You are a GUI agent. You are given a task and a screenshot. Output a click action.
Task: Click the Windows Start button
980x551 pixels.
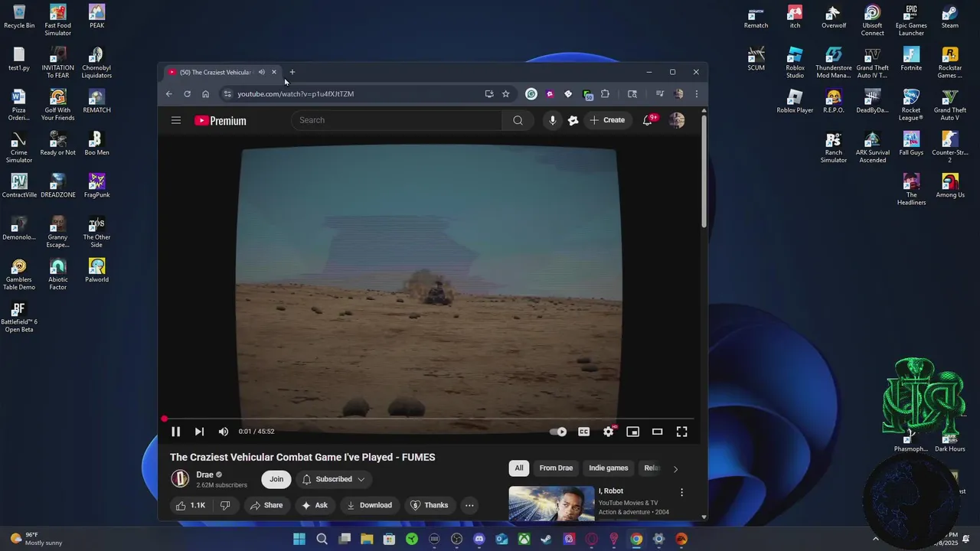299,539
